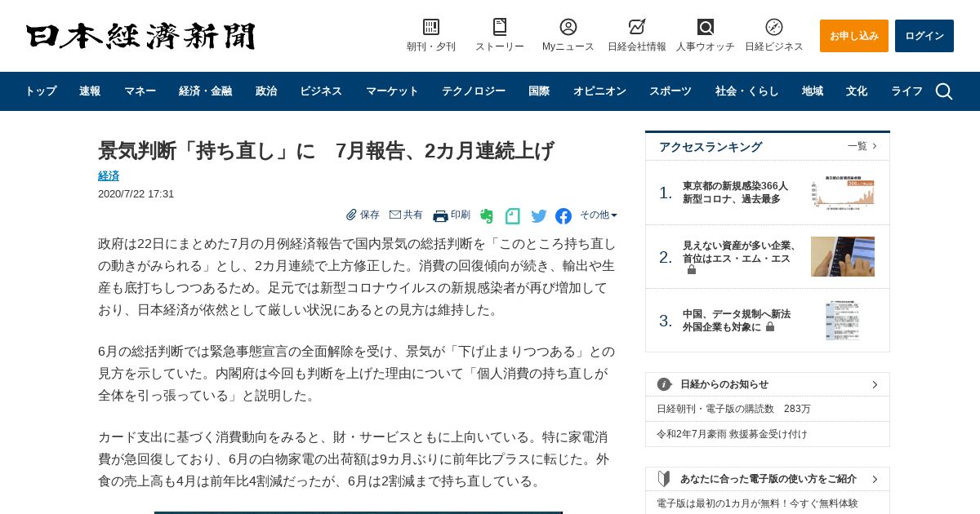Save article with the 保存 clip icon
980x514 pixels.
[x=351, y=215]
